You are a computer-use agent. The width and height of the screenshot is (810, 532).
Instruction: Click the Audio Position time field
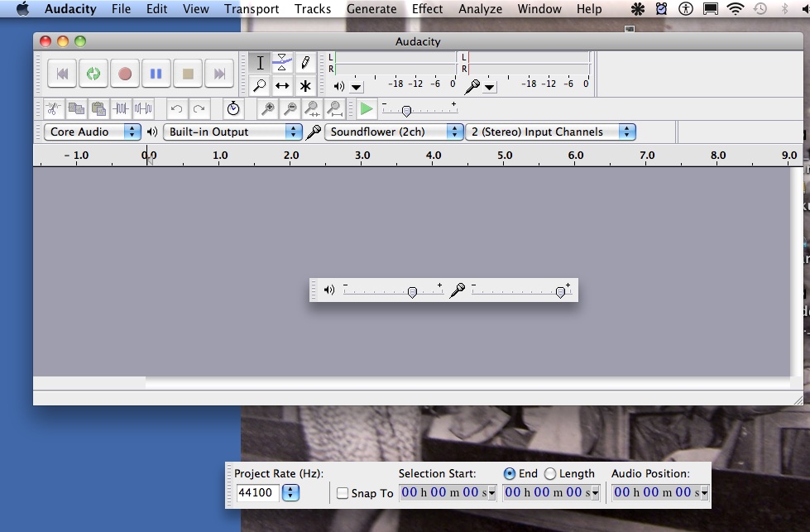click(655, 492)
